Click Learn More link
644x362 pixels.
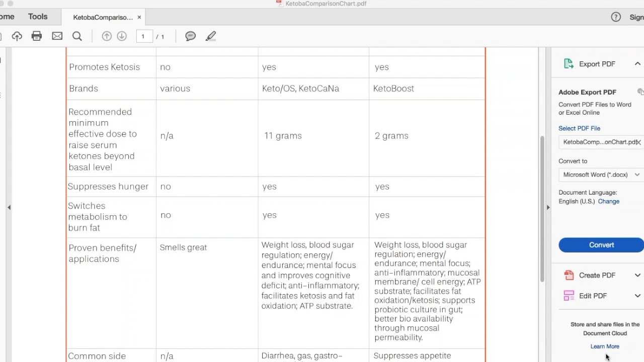605,346
